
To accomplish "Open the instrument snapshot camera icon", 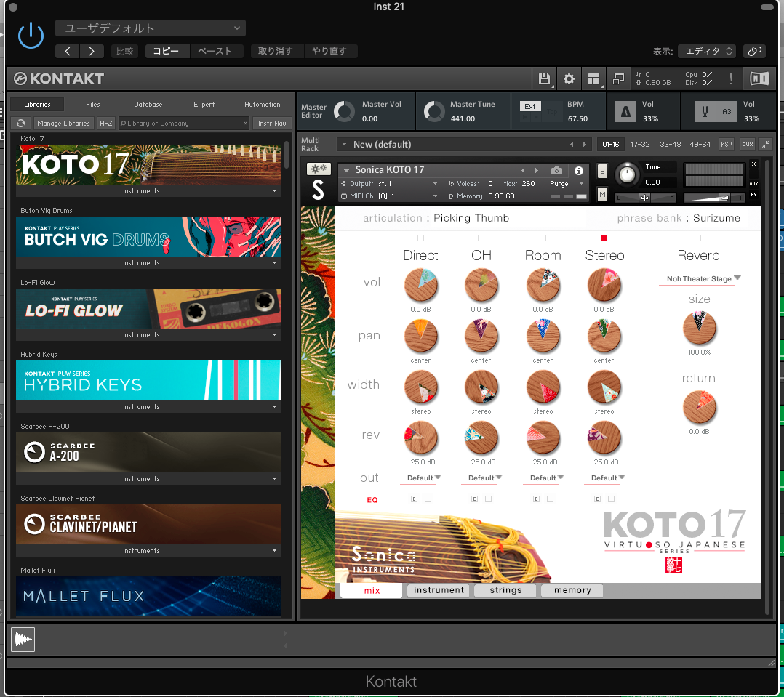I will [556, 171].
